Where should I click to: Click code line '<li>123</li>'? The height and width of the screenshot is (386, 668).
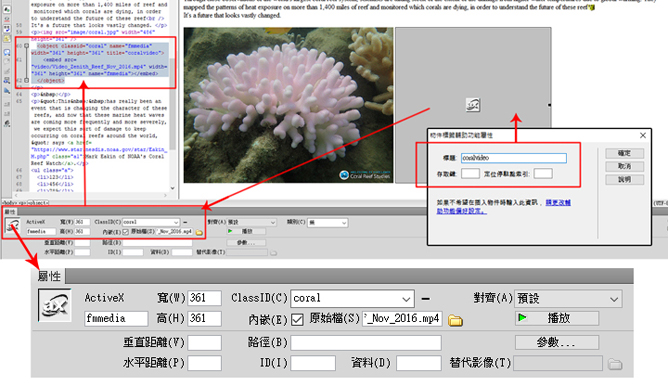[x=55, y=177]
